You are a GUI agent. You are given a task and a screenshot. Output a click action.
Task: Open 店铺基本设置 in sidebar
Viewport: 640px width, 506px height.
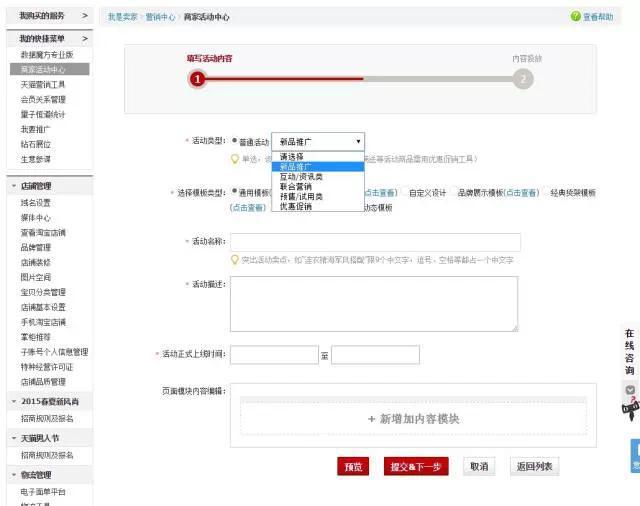43,307
